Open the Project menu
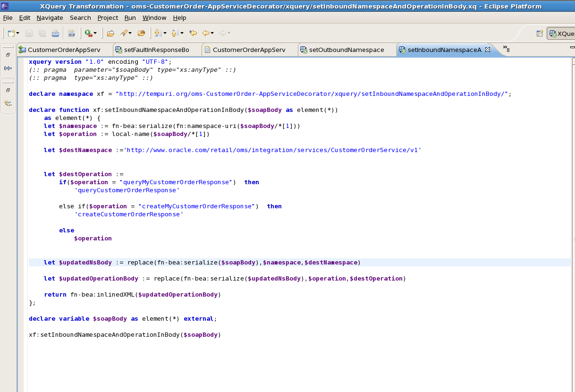This screenshot has height=392, width=575. [x=108, y=18]
